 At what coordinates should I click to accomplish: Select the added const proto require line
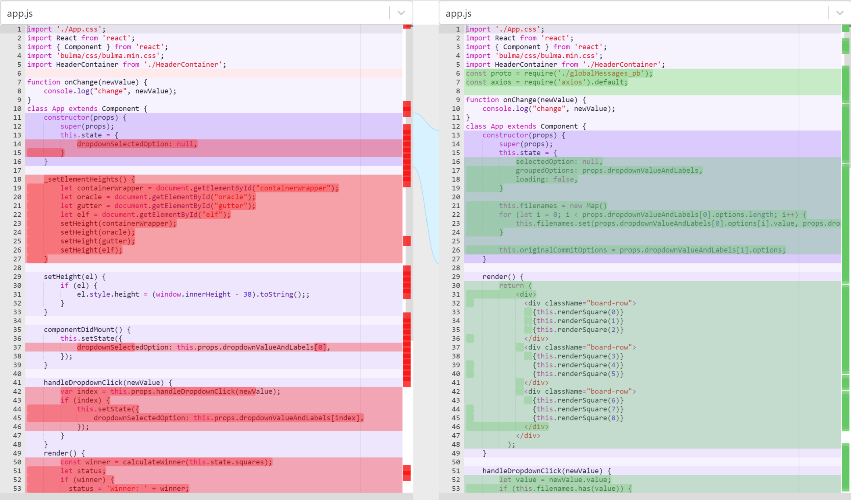[x=559, y=73]
